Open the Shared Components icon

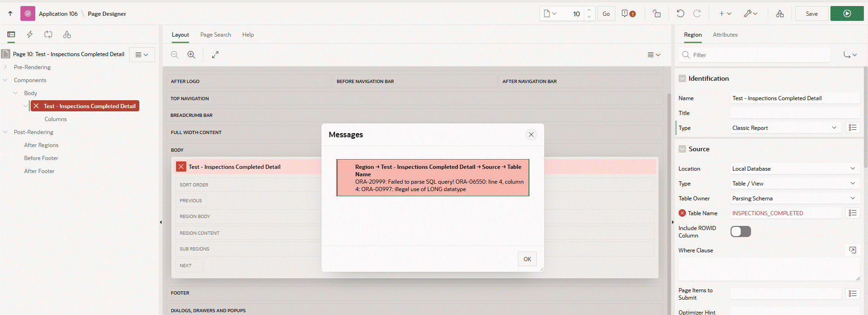tap(780, 14)
